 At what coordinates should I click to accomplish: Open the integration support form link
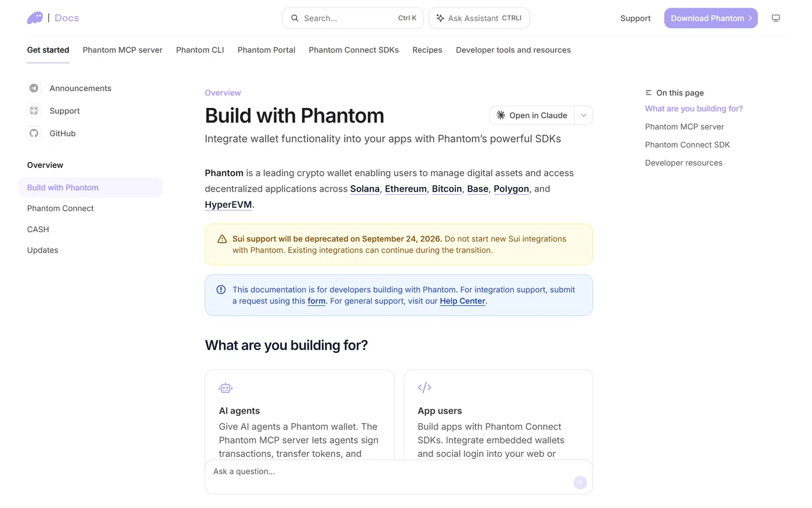point(317,301)
